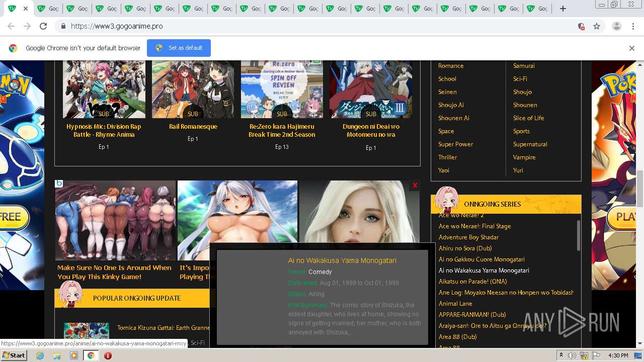
Task: Open media player from taskbar
Action: coord(74,355)
